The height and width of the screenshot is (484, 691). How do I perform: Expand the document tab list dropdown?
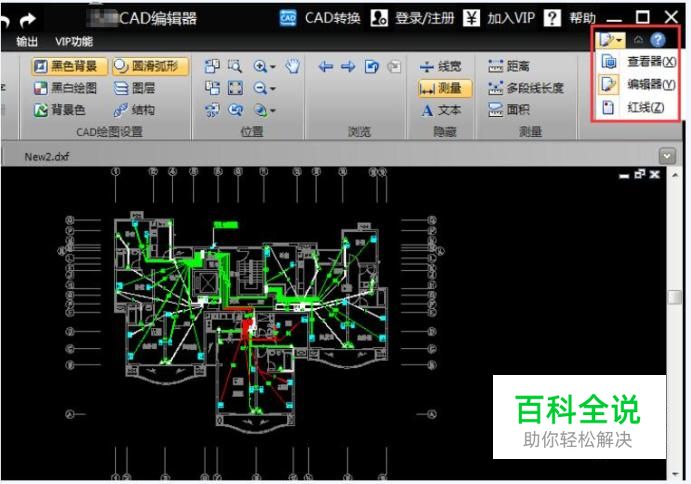pyautogui.click(x=667, y=156)
